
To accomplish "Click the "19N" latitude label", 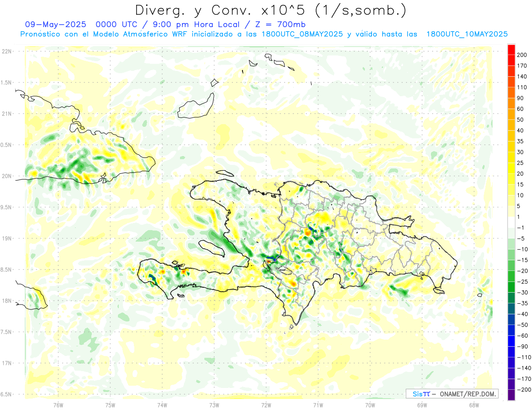I will click(6, 238).
